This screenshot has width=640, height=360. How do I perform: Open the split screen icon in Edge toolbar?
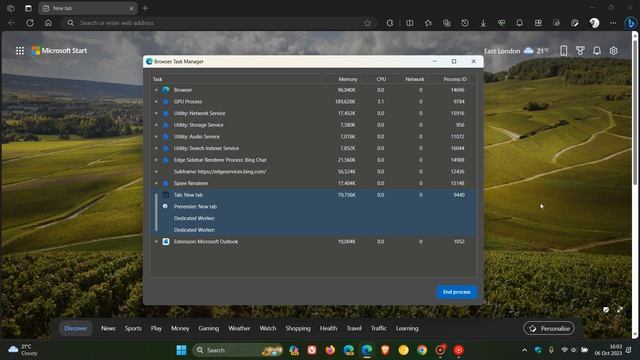coord(409,23)
